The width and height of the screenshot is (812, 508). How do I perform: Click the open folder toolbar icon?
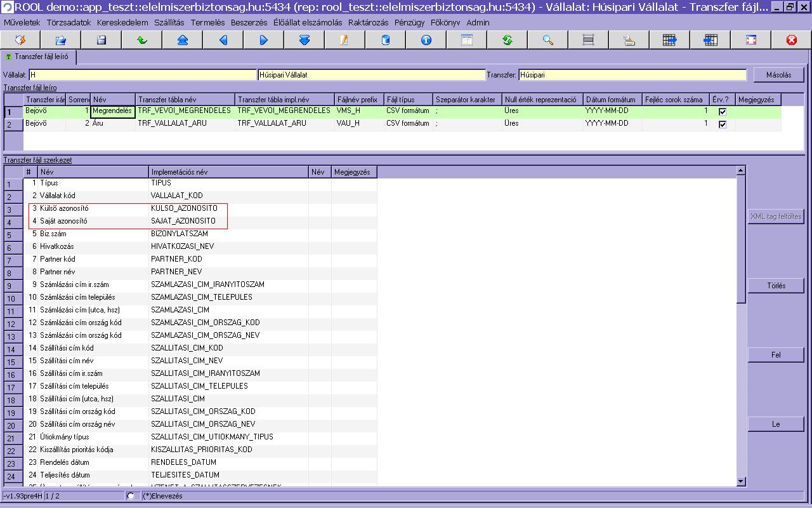61,40
